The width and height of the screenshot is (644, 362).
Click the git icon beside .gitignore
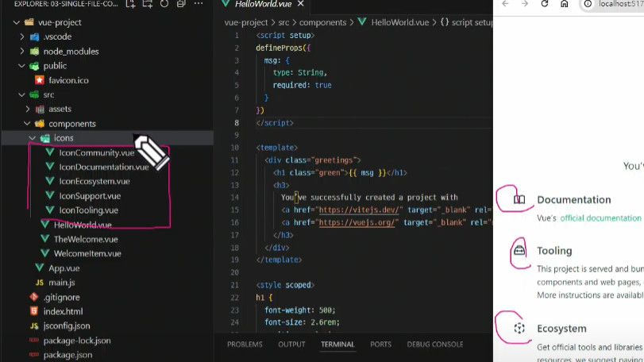34,297
